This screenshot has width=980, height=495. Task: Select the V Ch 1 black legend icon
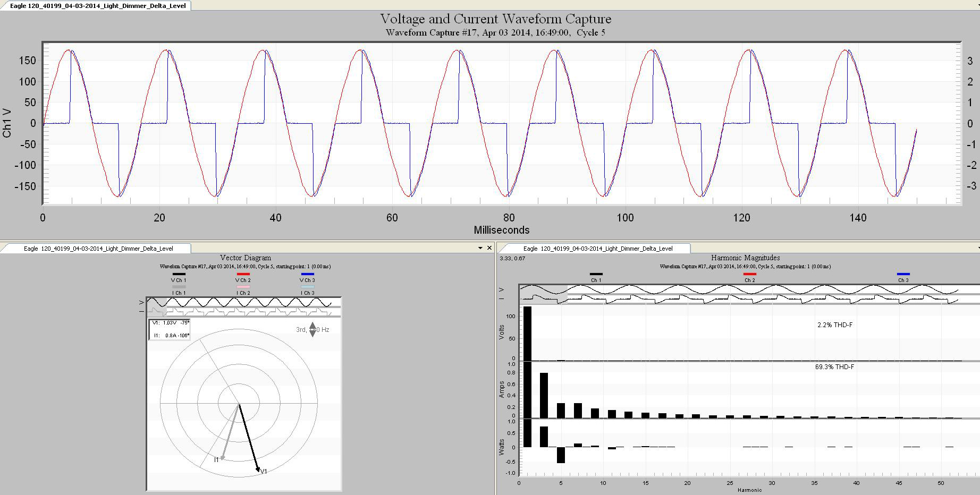(179, 274)
